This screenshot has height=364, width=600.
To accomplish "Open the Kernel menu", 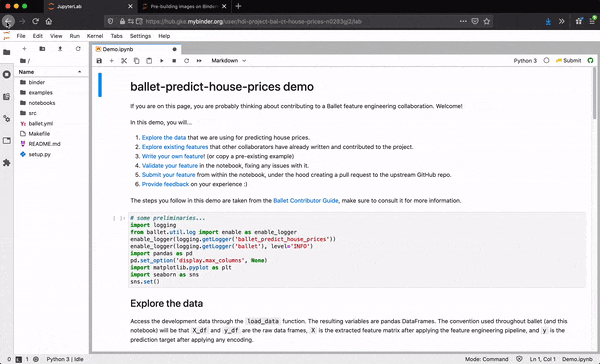I will coord(95,36).
